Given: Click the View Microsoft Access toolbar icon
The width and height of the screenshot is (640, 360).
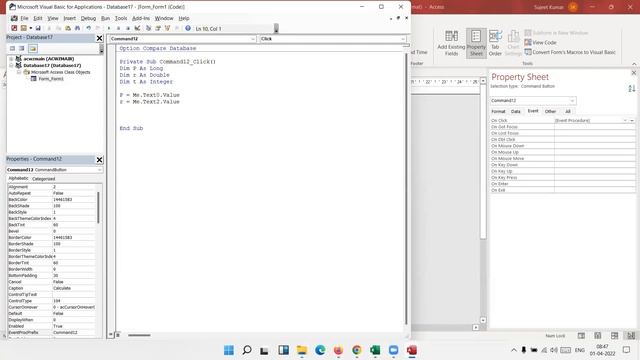Looking at the screenshot, I should [x=14, y=28].
